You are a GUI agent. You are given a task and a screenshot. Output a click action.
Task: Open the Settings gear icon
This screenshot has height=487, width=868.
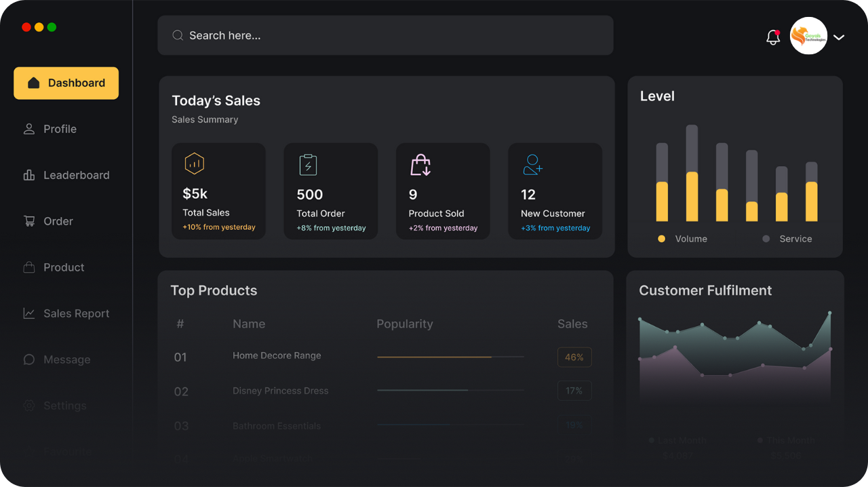(28, 405)
